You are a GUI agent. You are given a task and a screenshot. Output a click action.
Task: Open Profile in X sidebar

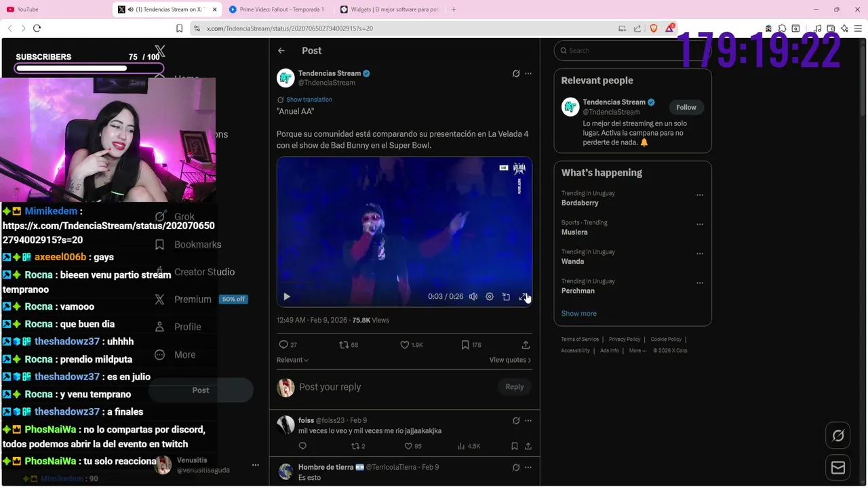[x=178, y=327]
